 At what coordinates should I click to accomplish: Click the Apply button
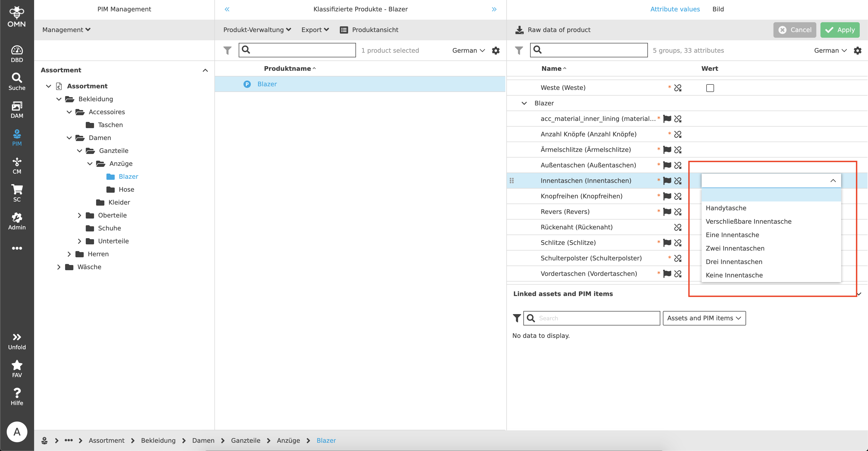(840, 30)
